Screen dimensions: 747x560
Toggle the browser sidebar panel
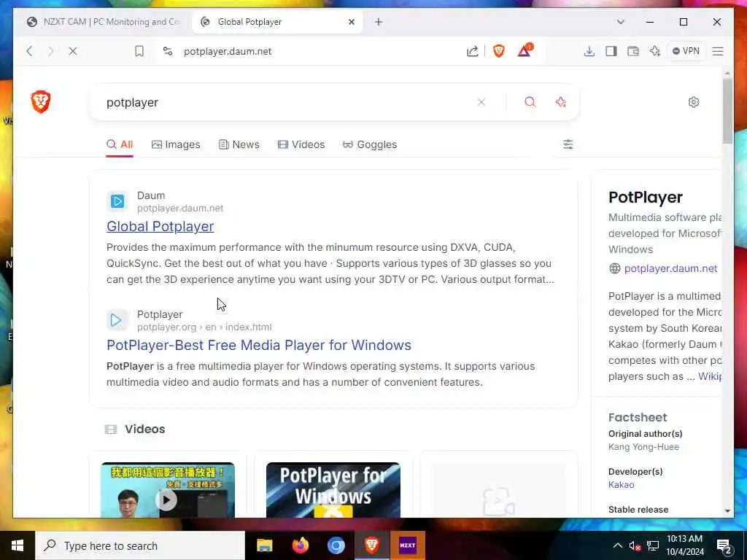(x=611, y=51)
